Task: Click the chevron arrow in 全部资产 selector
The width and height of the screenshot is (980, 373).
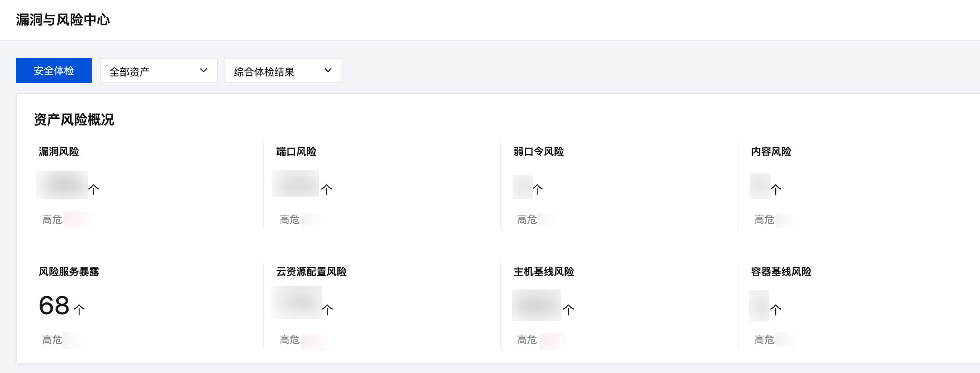Action: point(204,71)
